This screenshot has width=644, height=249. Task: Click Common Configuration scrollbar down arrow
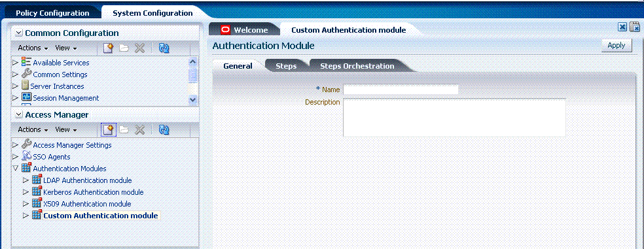click(x=192, y=99)
